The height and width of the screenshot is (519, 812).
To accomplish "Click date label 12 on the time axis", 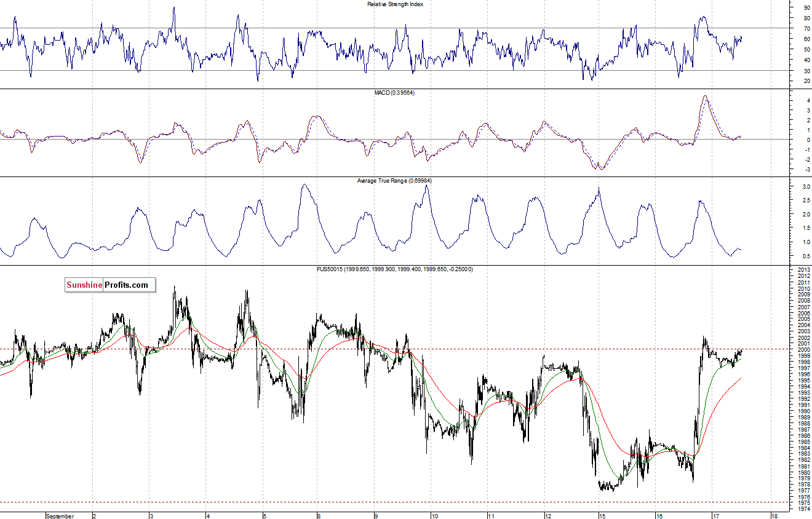I will [x=547, y=516].
